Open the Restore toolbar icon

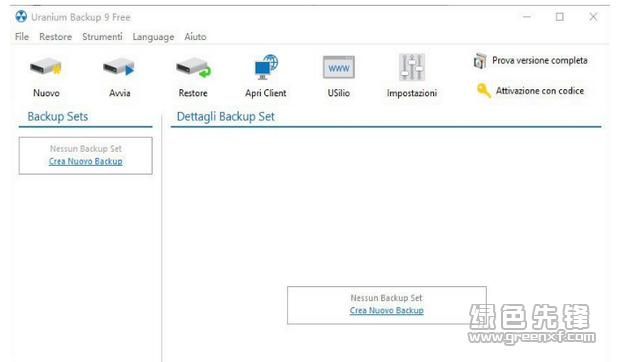coord(193,67)
